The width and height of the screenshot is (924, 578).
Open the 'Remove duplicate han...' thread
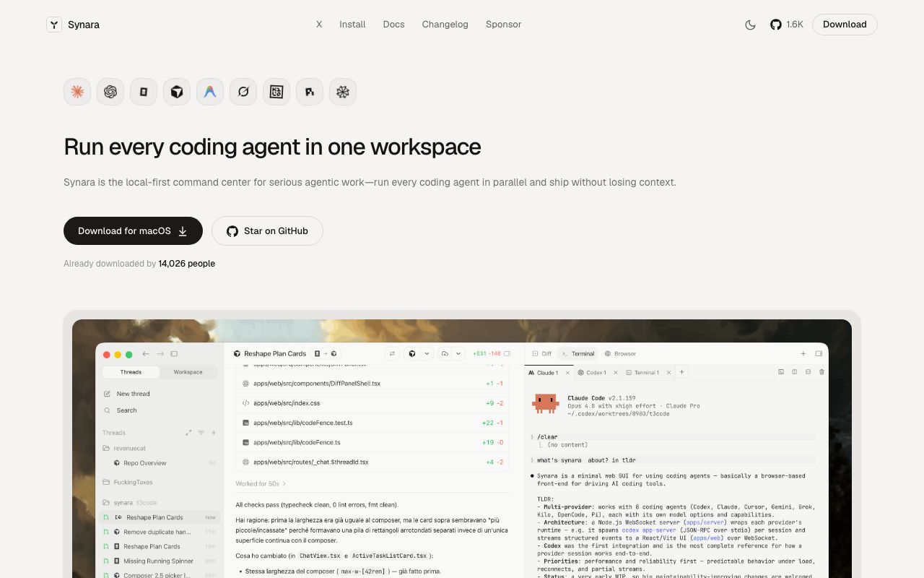coord(159,532)
